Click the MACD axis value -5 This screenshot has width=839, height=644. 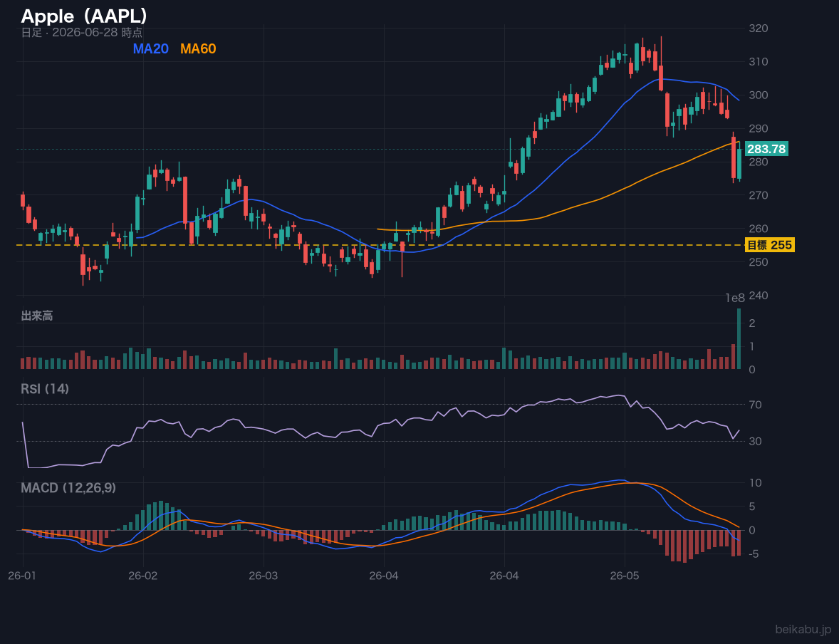tap(754, 554)
